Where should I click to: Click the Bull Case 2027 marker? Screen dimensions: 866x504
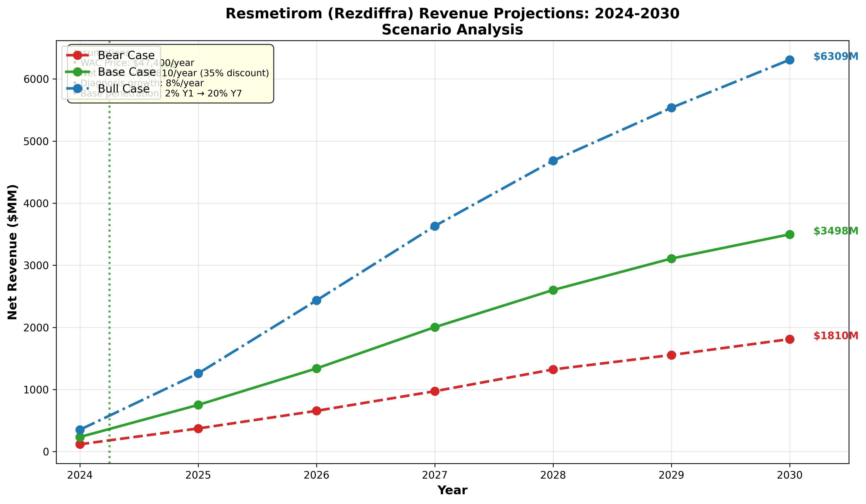(435, 226)
